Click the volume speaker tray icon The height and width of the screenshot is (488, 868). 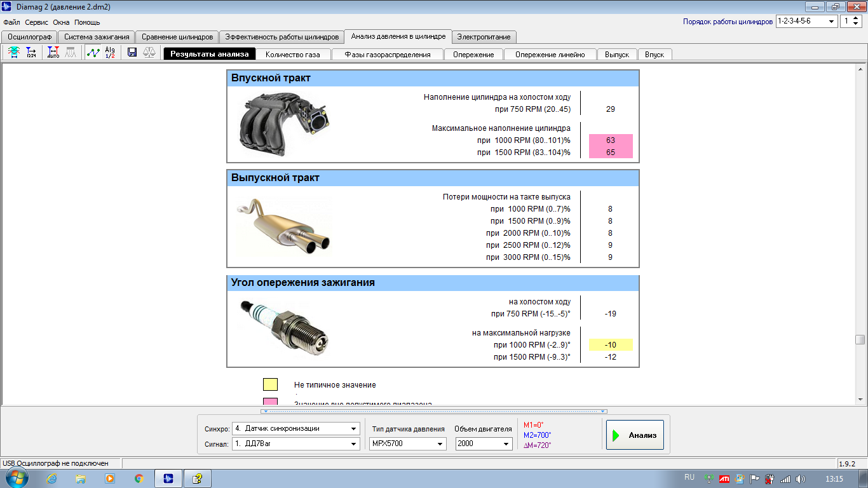800,478
